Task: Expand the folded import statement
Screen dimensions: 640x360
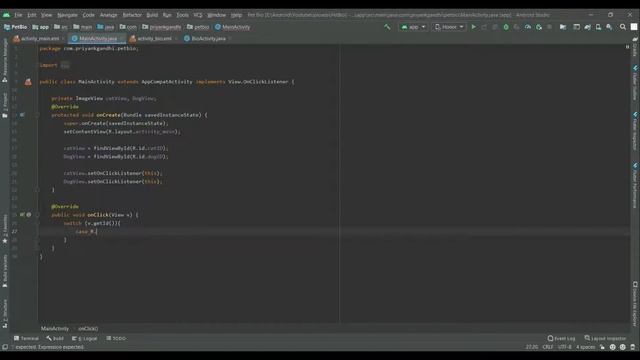Action: pyautogui.click(x=65, y=65)
